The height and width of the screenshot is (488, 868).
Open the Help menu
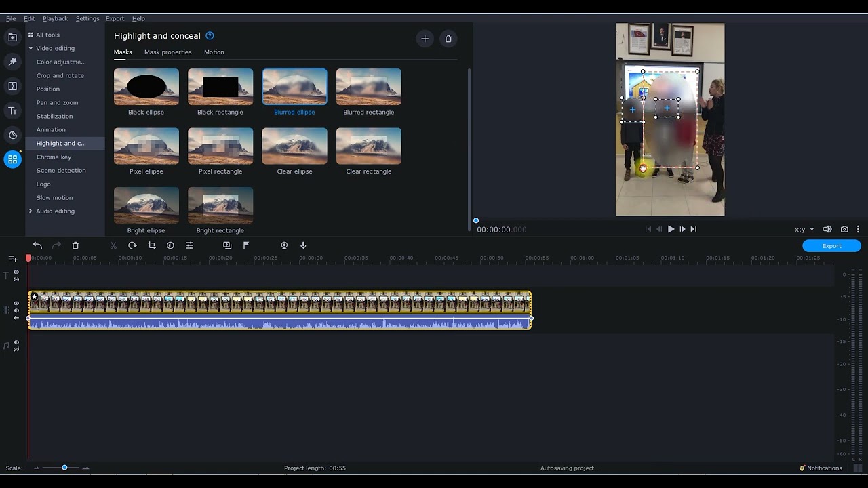point(138,18)
